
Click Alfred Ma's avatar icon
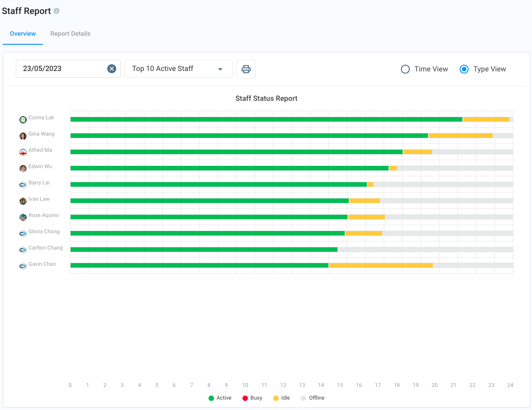pyautogui.click(x=23, y=152)
